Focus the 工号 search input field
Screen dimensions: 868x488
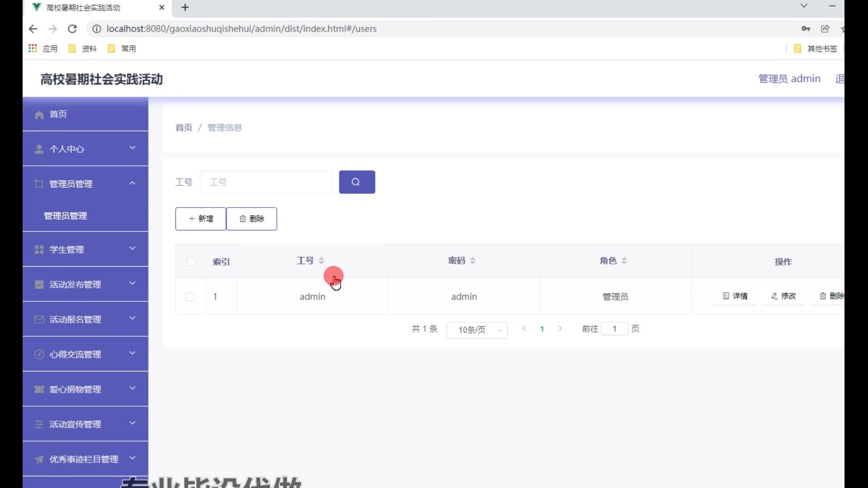coord(266,182)
